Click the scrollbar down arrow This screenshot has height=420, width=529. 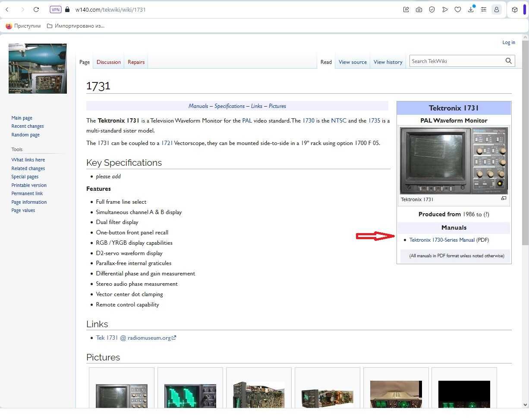(525, 405)
